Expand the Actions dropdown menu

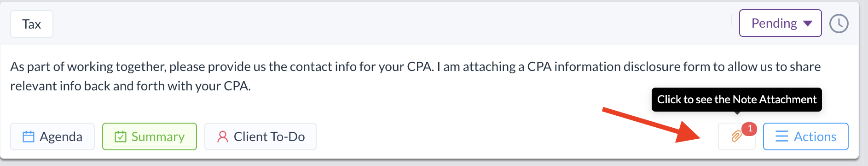805,136
